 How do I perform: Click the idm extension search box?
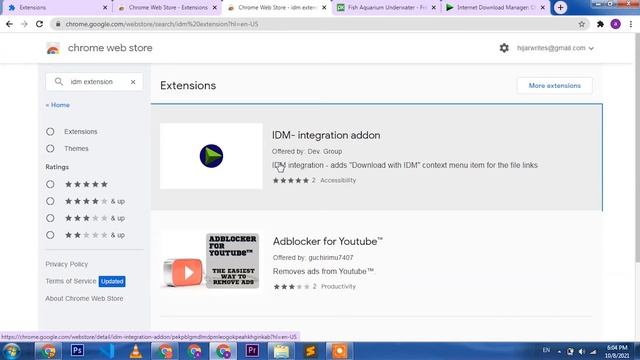tap(94, 82)
